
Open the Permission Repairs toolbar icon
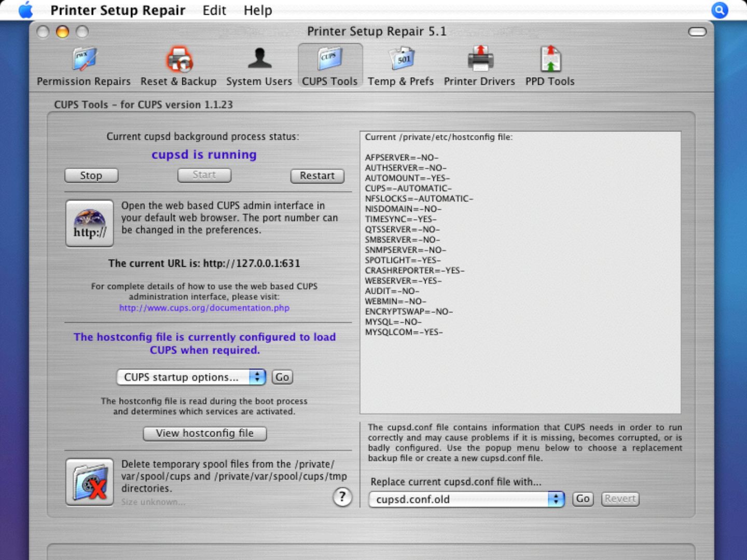84,66
